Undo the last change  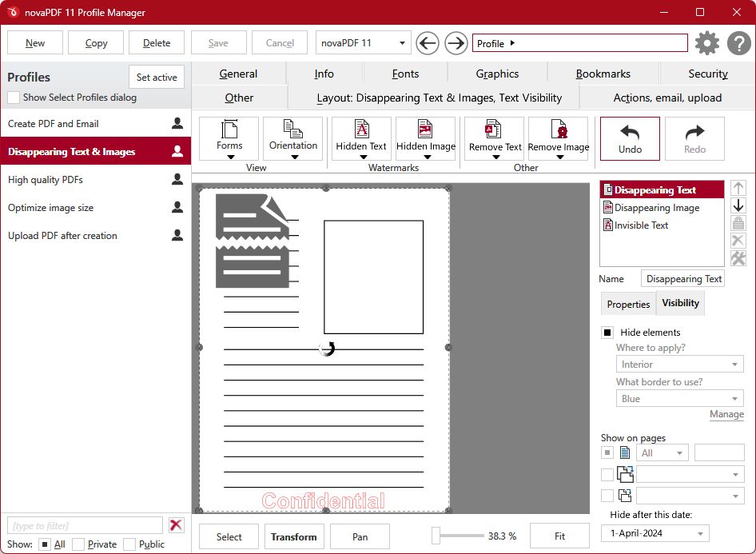coord(631,138)
